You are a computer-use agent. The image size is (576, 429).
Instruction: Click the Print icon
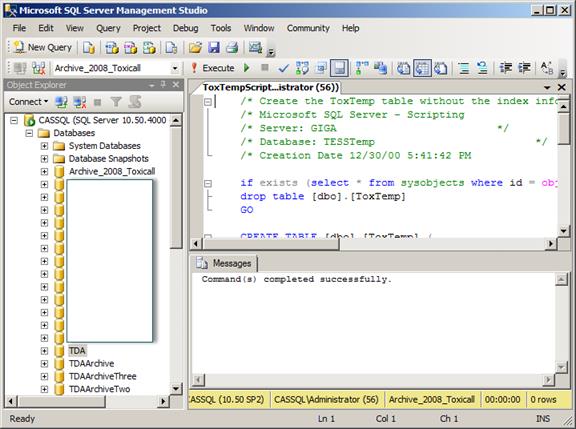(x=232, y=48)
